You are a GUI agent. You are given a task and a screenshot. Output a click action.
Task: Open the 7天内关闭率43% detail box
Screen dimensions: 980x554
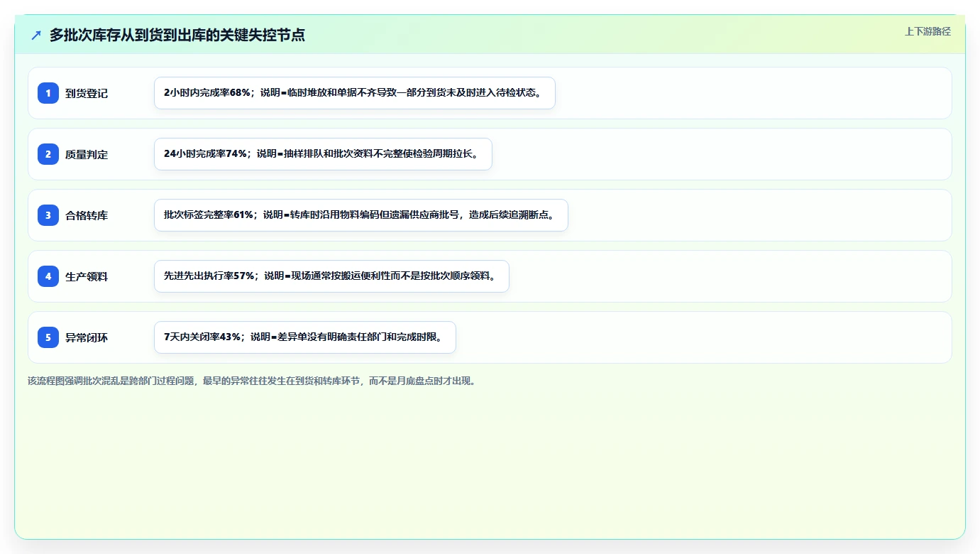pyautogui.click(x=304, y=337)
